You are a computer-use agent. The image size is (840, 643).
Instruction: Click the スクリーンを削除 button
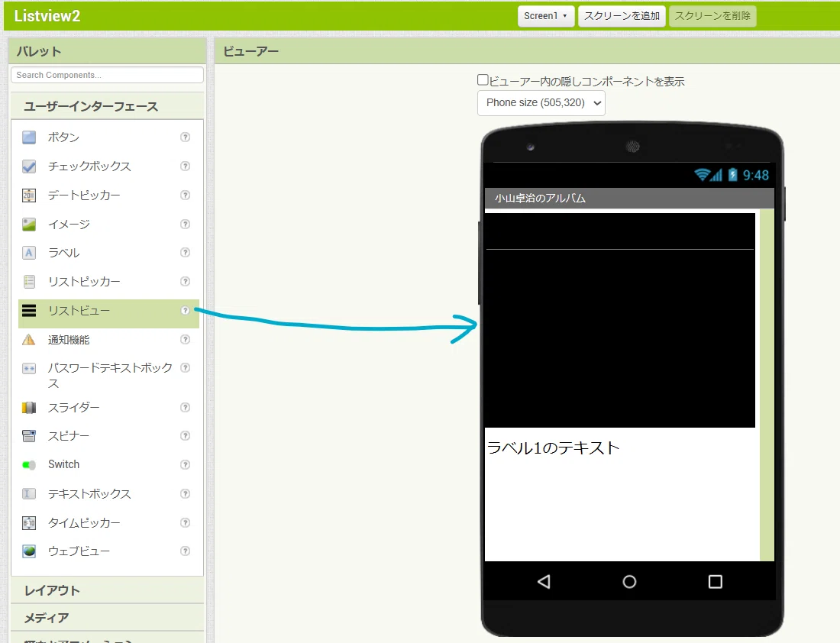point(712,16)
